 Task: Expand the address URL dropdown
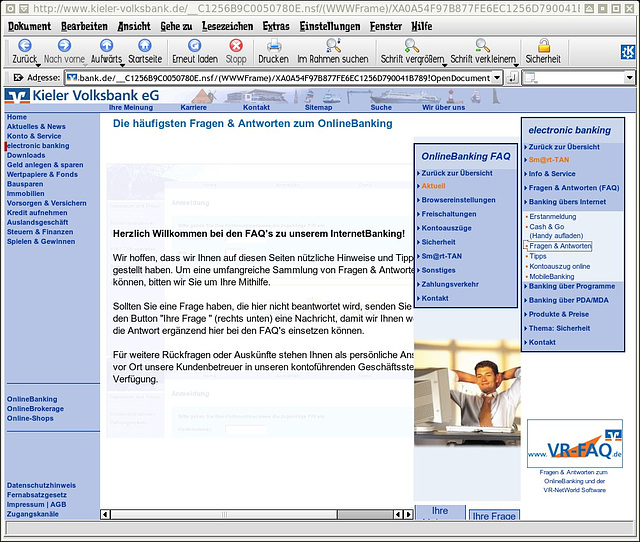[x=497, y=78]
